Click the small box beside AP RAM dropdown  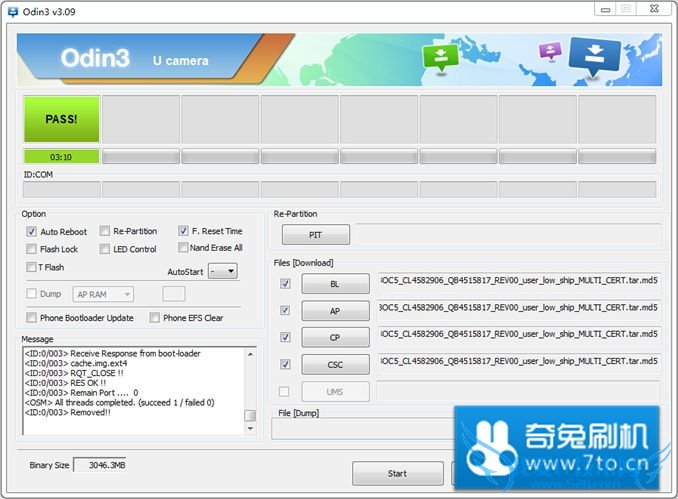(x=174, y=294)
